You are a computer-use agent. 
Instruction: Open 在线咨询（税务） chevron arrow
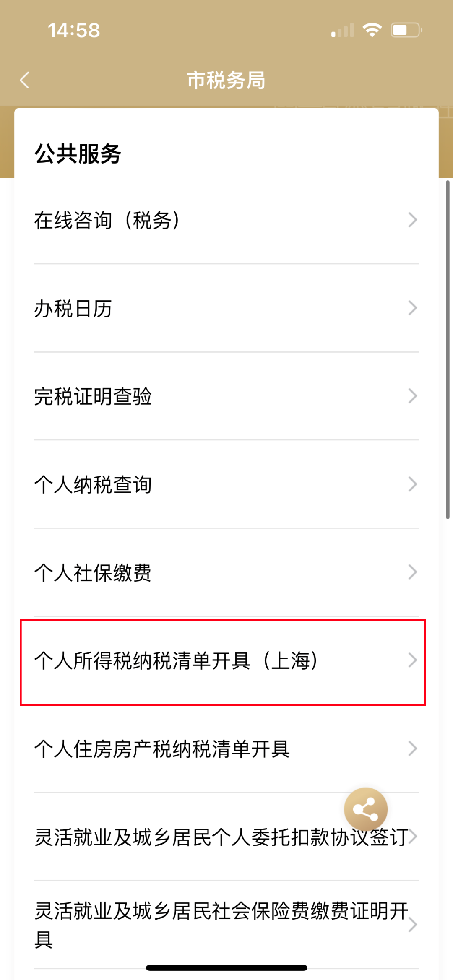[413, 220]
